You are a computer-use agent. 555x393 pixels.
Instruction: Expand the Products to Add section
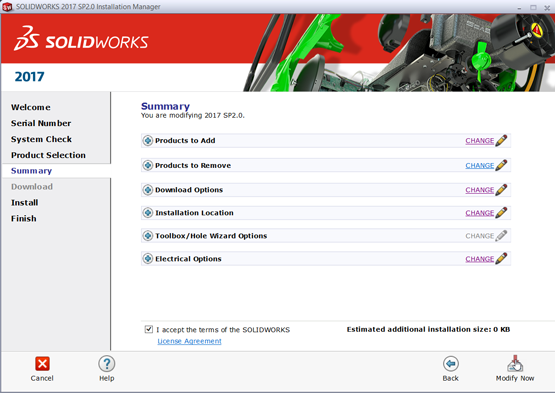(x=148, y=141)
